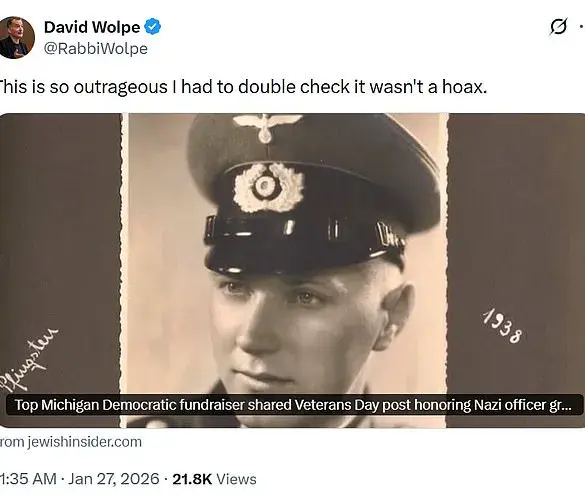Click the eagle cap emblem in photo
This screenshot has height=500, width=585.
click(x=266, y=127)
